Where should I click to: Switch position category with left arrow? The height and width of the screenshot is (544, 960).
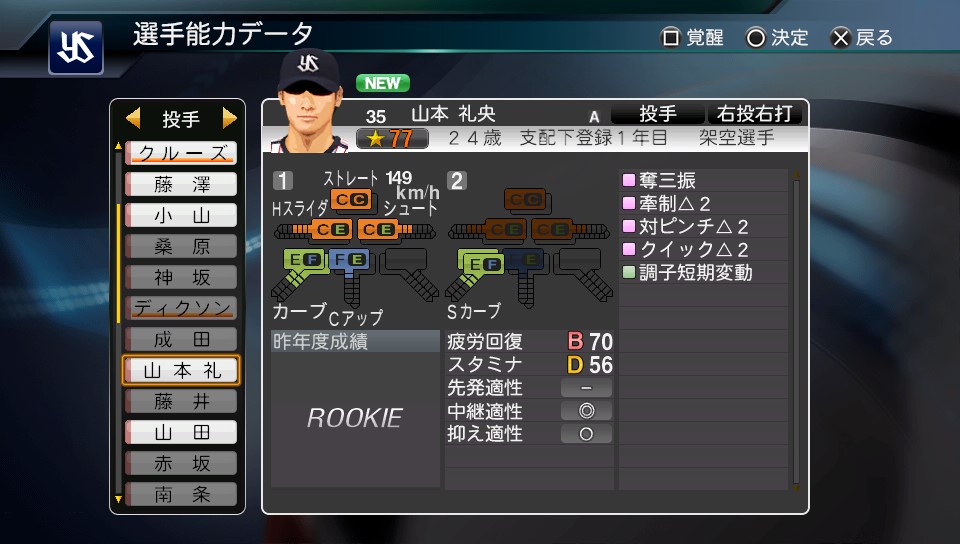pyautogui.click(x=133, y=117)
